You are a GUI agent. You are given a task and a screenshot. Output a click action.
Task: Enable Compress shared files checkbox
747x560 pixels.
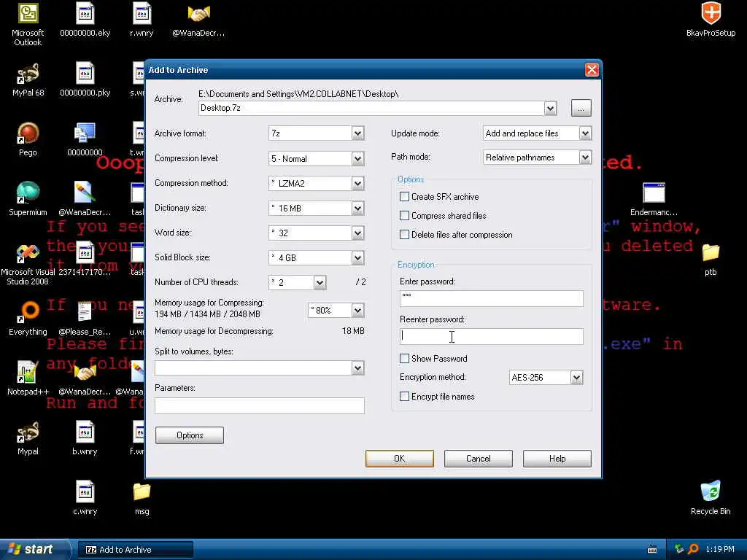pyautogui.click(x=404, y=216)
